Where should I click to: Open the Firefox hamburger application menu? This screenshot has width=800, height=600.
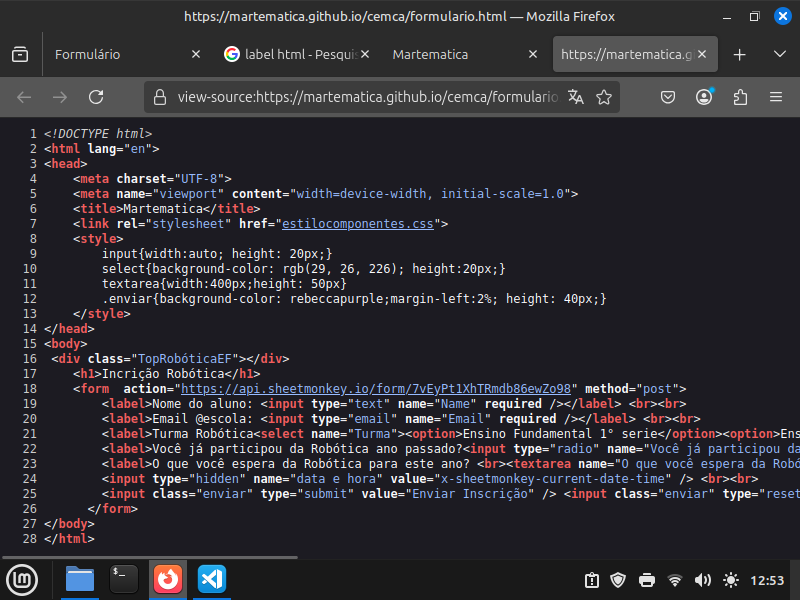[776, 97]
